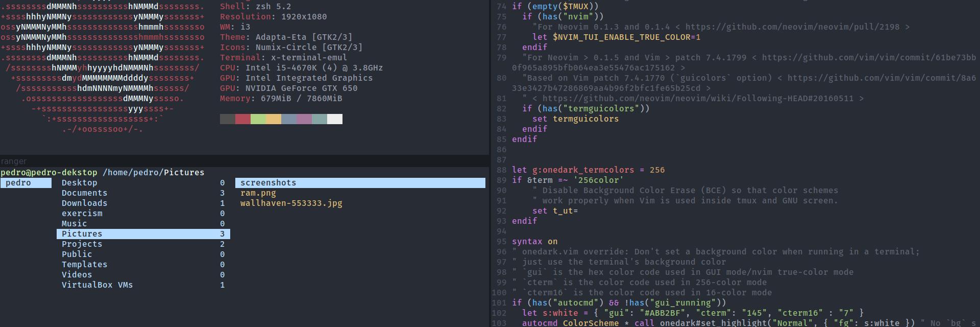The image size is (980, 327).
Task: Click the blue-gray palette swatch
Action: click(289, 119)
